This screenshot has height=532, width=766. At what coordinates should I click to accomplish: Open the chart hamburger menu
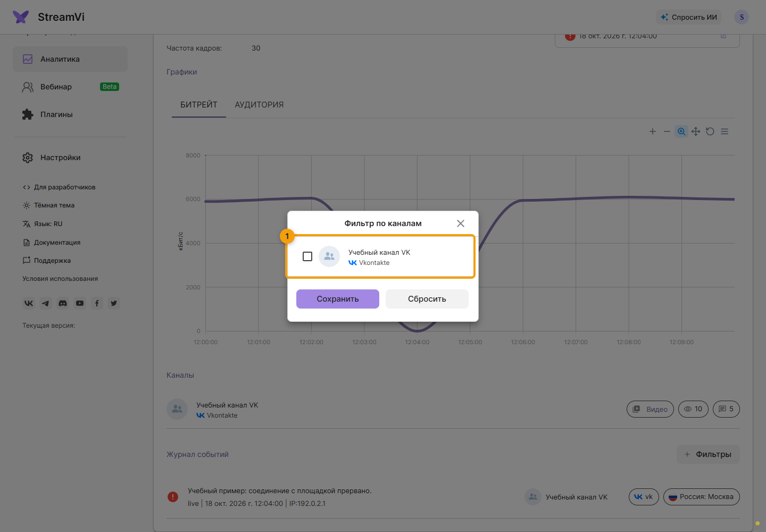[725, 131]
